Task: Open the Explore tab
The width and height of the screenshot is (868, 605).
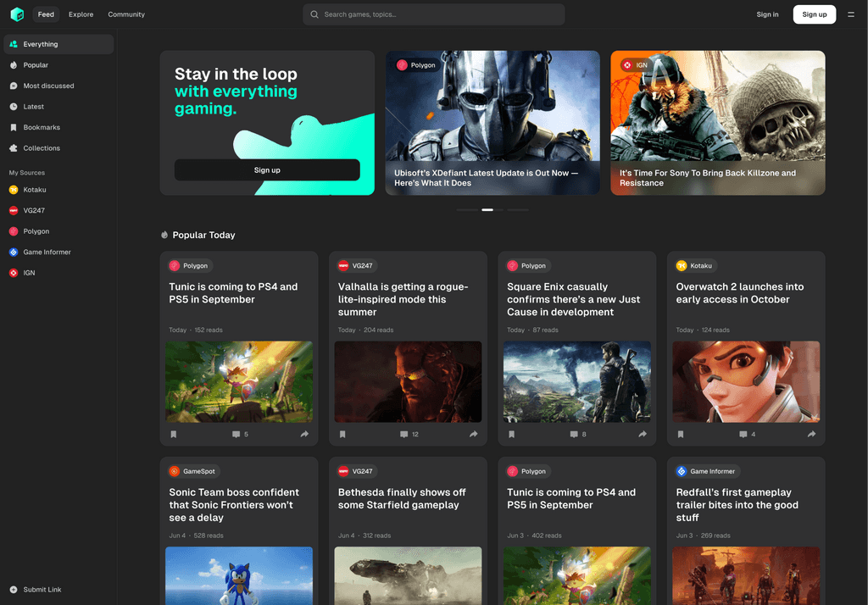Action: click(81, 14)
